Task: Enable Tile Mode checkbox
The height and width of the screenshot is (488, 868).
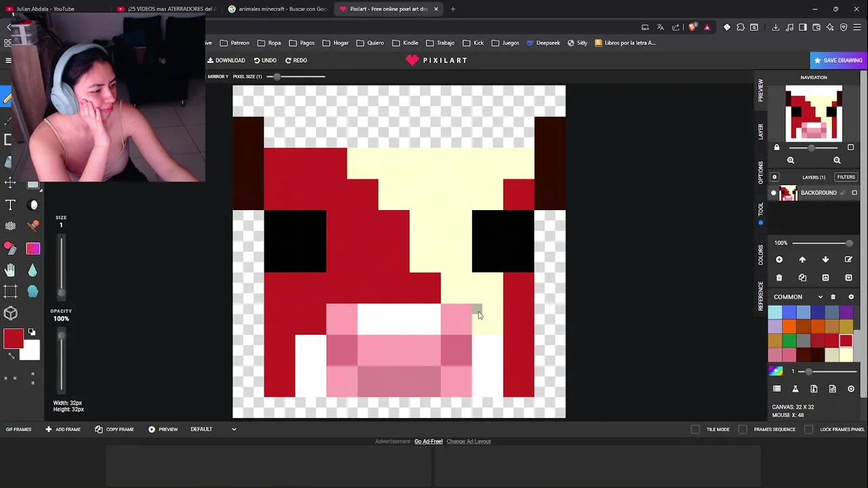Action: click(695, 429)
